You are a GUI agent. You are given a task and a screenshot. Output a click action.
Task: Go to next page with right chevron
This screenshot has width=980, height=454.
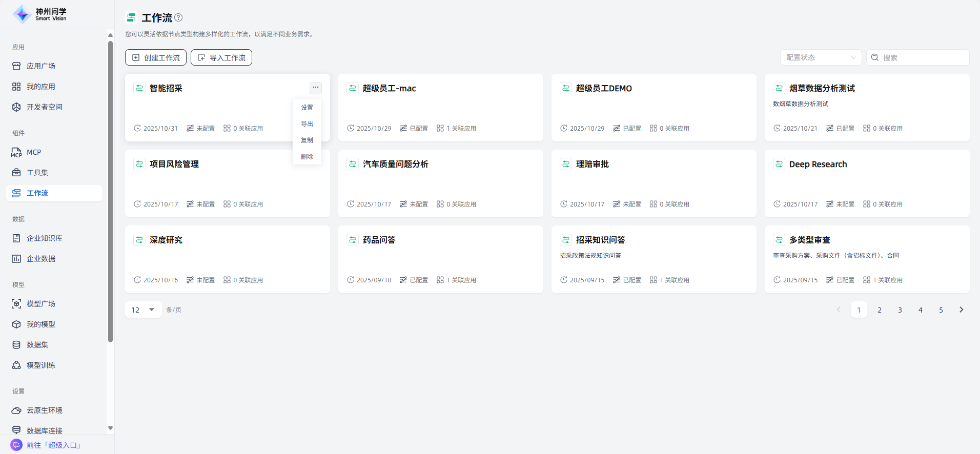(961, 309)
